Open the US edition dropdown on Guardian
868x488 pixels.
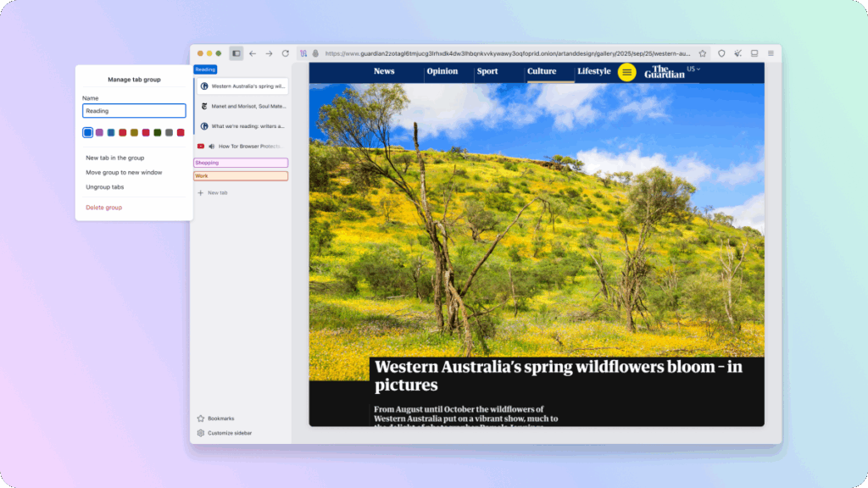tap(692, 69)
